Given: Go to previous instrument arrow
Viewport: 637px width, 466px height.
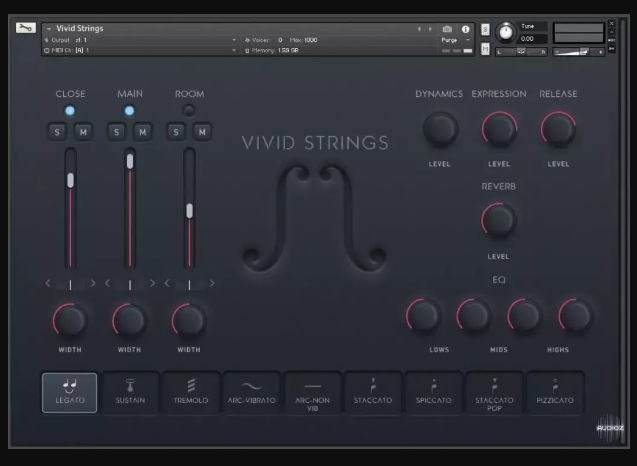Looking at the screenshot, I should pyautogui.click(x=419, y=29).
